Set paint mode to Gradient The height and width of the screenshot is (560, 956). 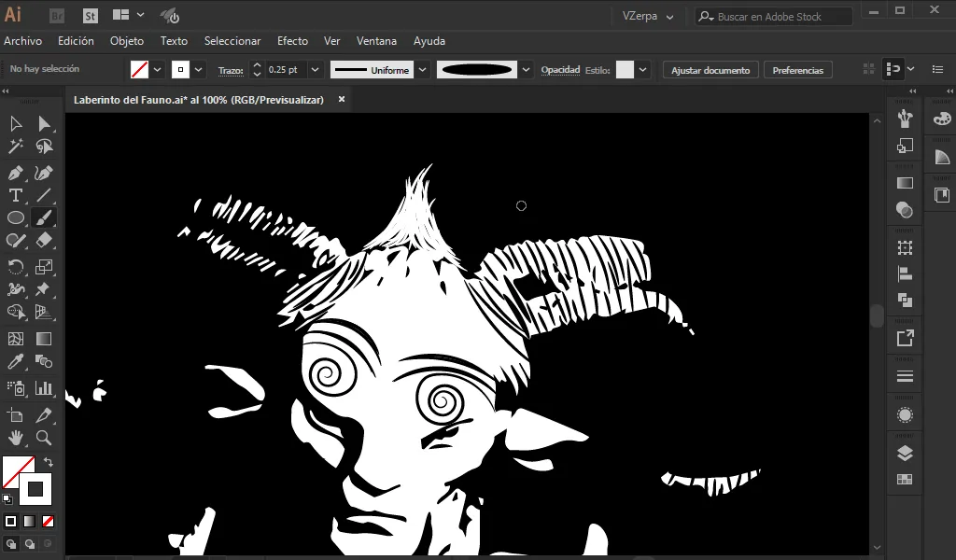[x=29, y=521]
